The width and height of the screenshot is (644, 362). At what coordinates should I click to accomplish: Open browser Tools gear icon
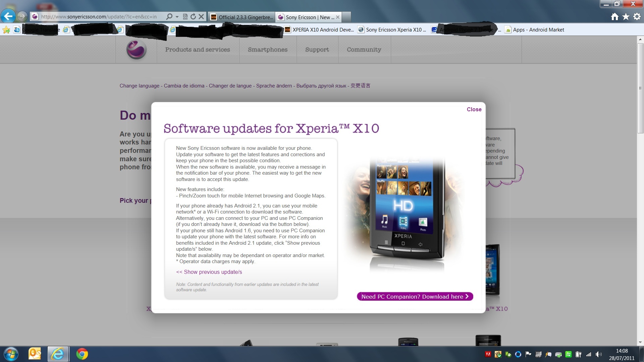point(637,16)
